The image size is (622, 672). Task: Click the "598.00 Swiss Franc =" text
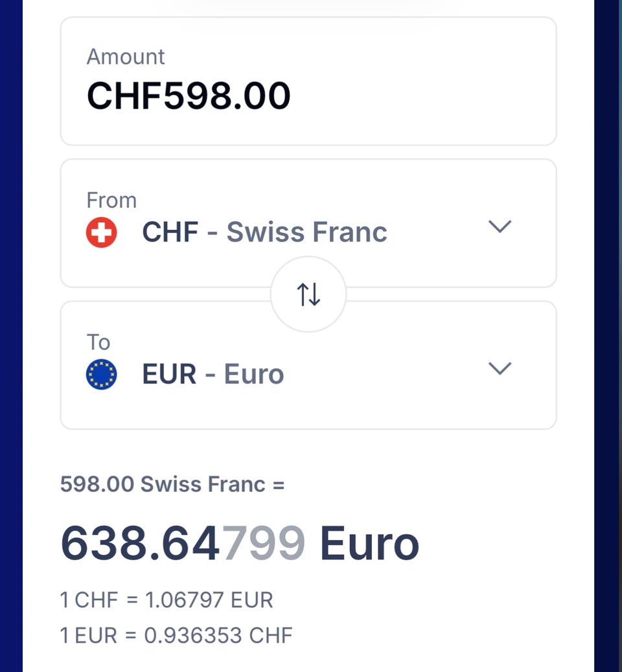tap(172, 484)
